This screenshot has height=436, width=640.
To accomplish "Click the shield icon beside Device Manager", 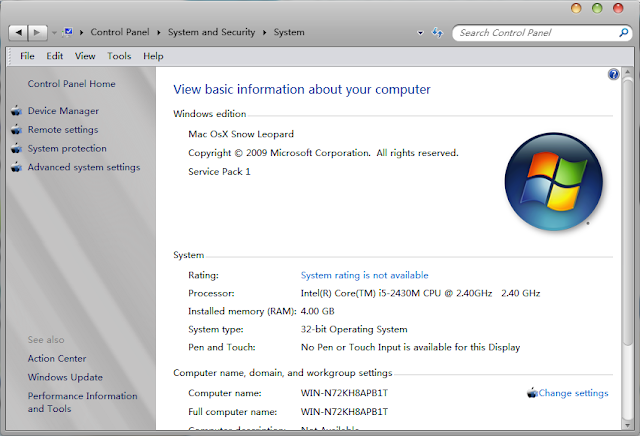I will [16, 111].
